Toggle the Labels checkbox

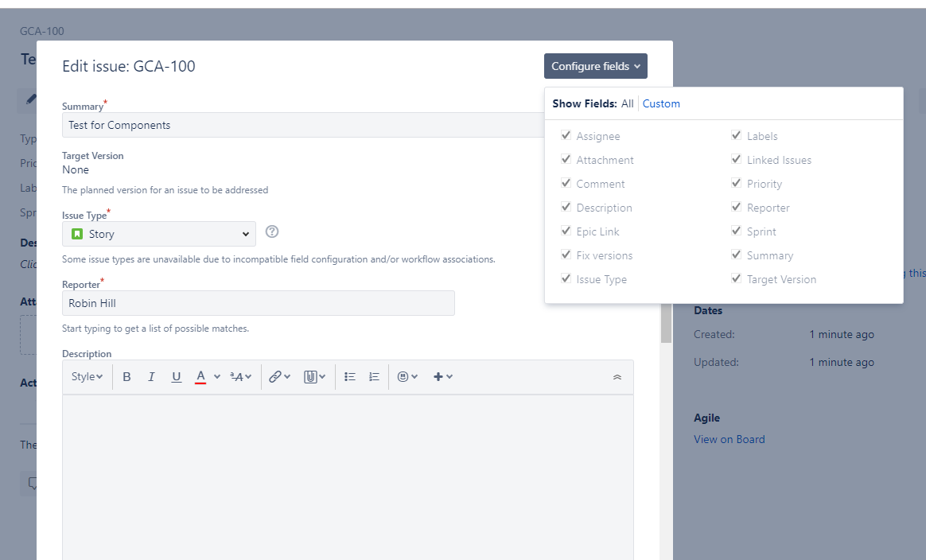[737, 135]
